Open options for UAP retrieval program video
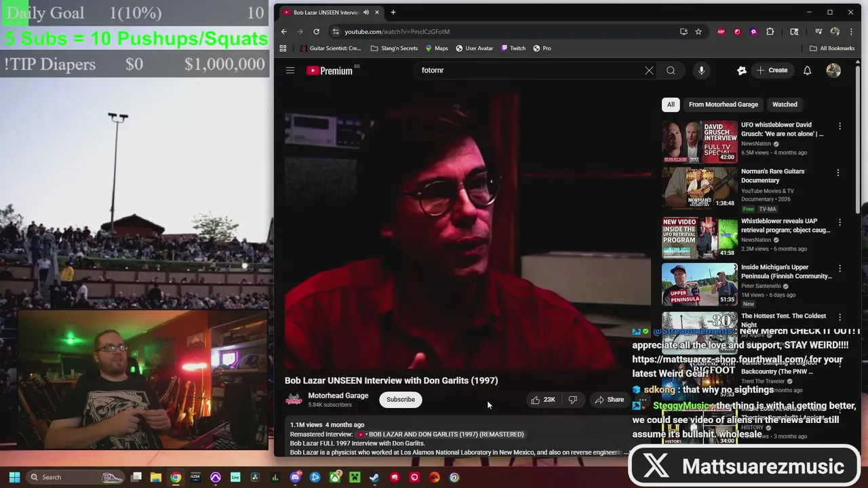The image size is (868, 488). click(x=840, y=222)
